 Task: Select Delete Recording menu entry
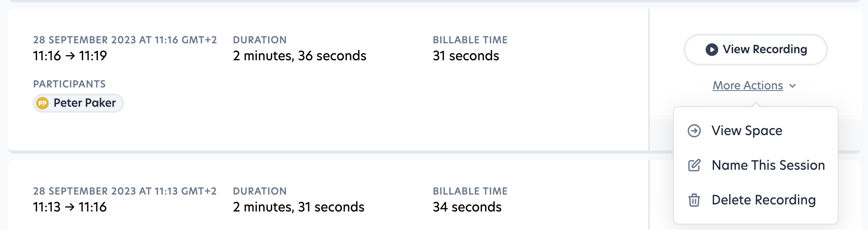coord(763,200)
